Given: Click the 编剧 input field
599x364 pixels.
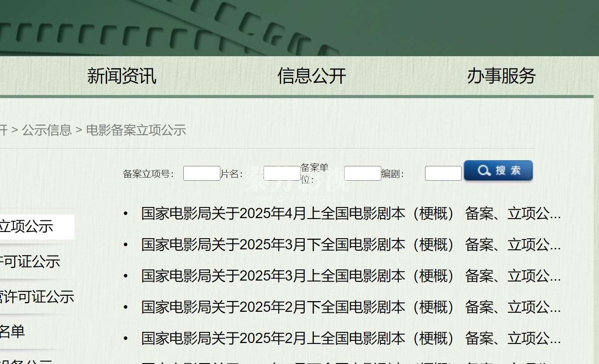Looking at the screenshot, I should [x=443, y=173].
